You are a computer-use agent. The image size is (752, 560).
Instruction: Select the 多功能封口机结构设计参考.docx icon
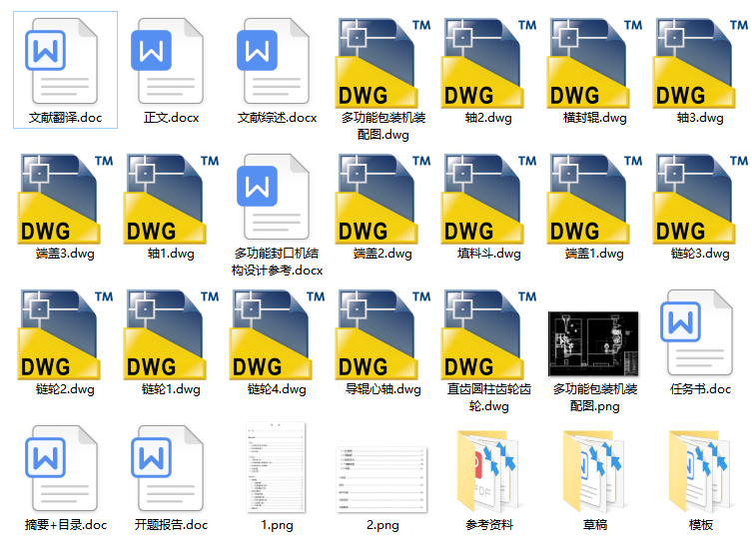[273, 197]
